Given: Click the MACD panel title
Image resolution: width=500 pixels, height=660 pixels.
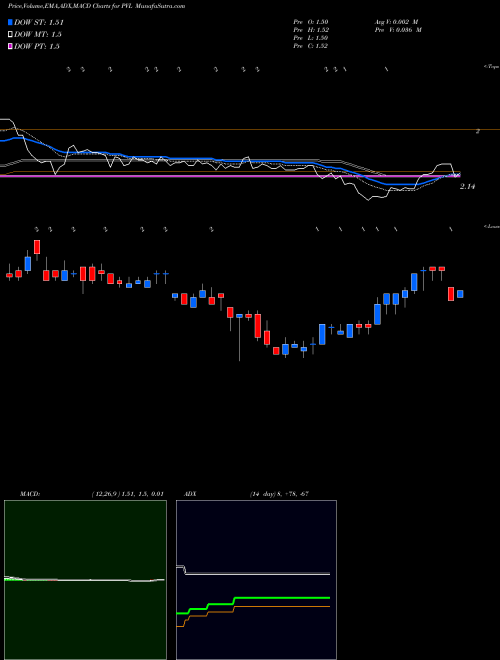Looking at the screenshot, I should (30, 494).
